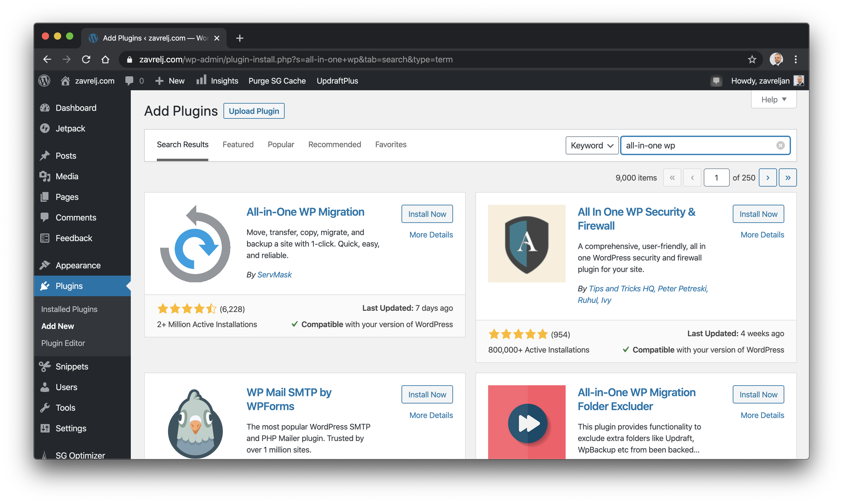The width and height of the screenshot is (843, 504).
Task: Click All-in-One WP Migration plugin icon
Action: 195,244
